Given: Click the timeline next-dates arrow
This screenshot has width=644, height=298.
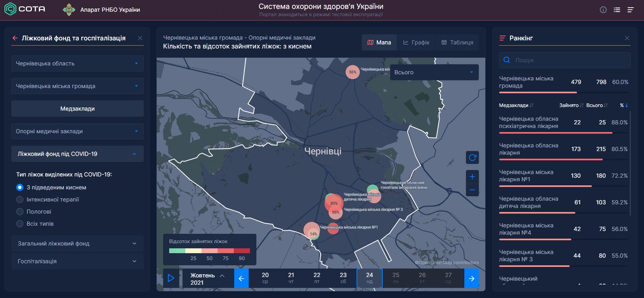Looking at the screenshot, I should click(x=471, y=278).
